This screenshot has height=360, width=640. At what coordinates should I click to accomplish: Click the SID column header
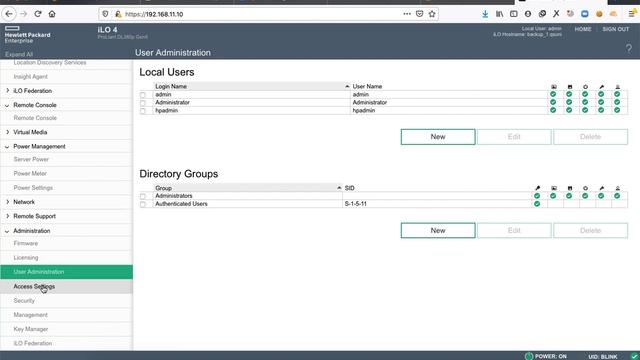(x=349, y=188)
